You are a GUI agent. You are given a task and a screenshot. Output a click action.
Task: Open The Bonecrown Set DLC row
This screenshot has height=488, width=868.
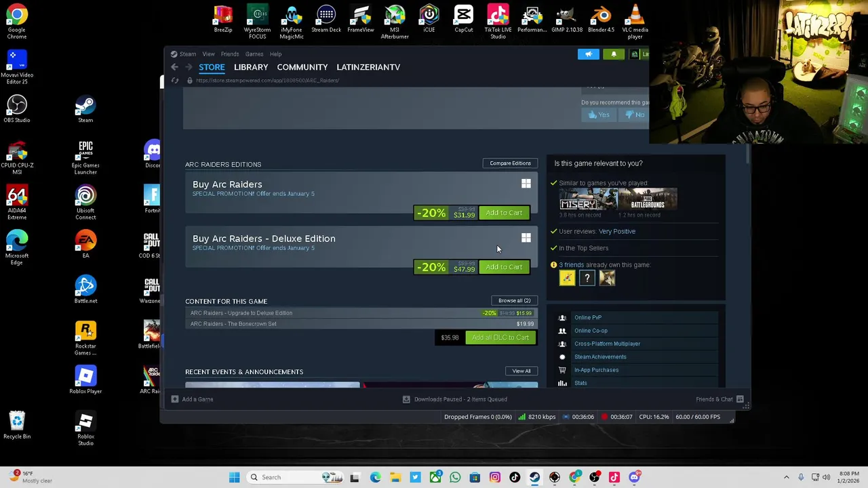[x=361, y=324]
